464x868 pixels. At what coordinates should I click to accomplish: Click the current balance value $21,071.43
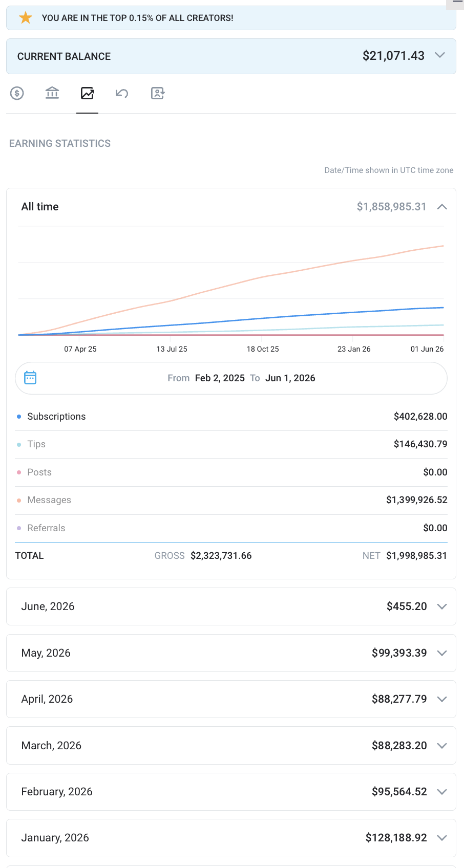coord(393,56)
